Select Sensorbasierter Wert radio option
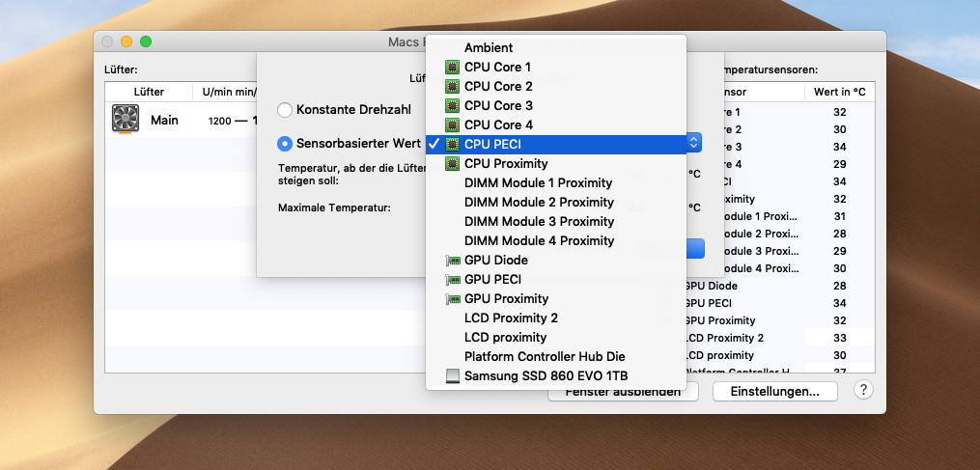This screenshot has height=470, width=980. click(285, 144)
